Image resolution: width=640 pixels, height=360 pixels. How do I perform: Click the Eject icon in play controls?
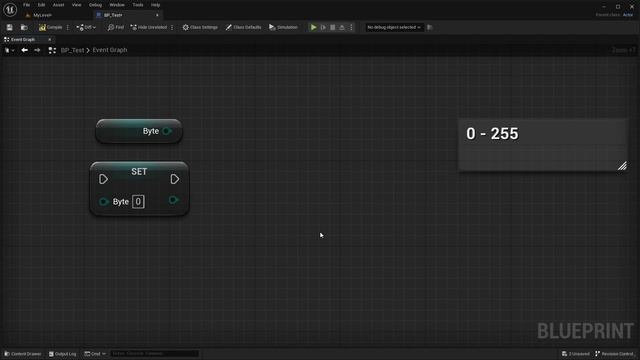pyautogui.click(x=342, y=27)
